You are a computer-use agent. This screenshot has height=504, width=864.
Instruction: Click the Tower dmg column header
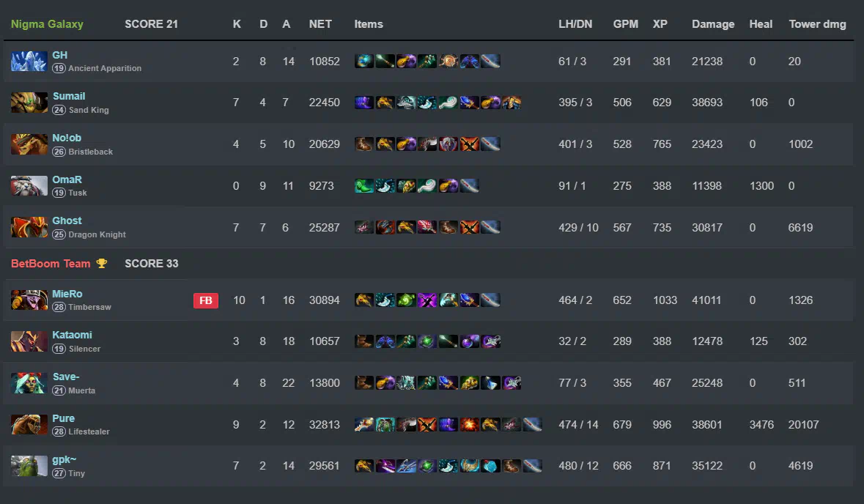pyautogui.click(x=817, y=24)
